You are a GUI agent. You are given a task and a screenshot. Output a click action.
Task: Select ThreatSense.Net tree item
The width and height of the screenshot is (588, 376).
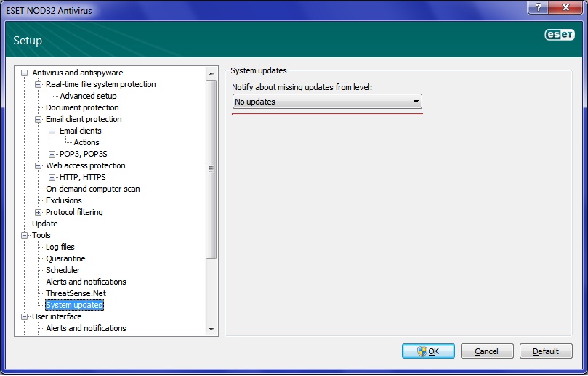coord(76,293)
